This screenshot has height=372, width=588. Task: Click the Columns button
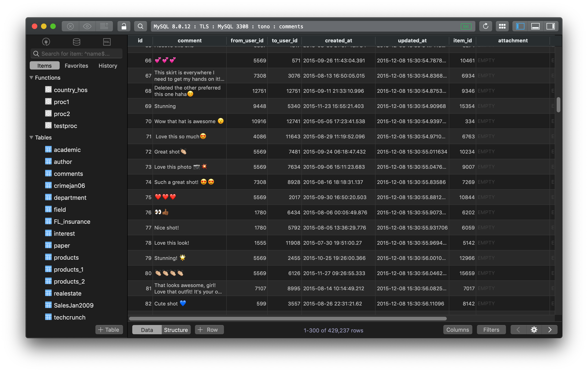pyautogui.click(x=458, y=330)
